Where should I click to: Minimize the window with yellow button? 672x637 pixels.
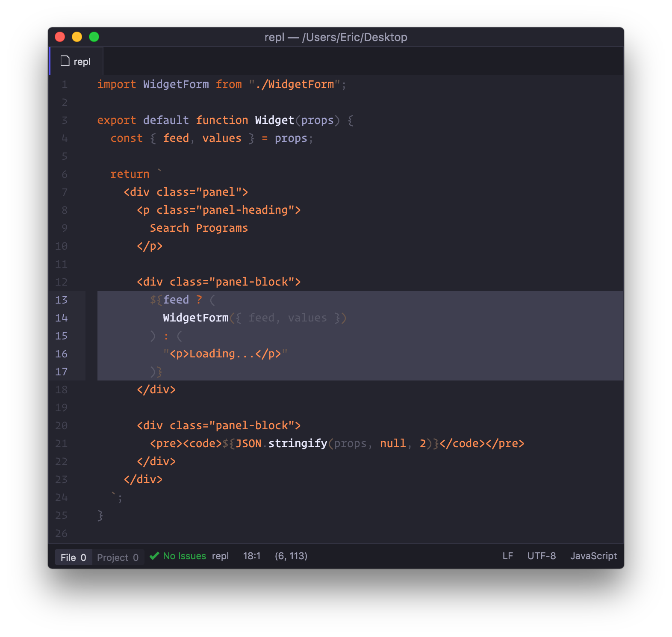pos(77,37)
